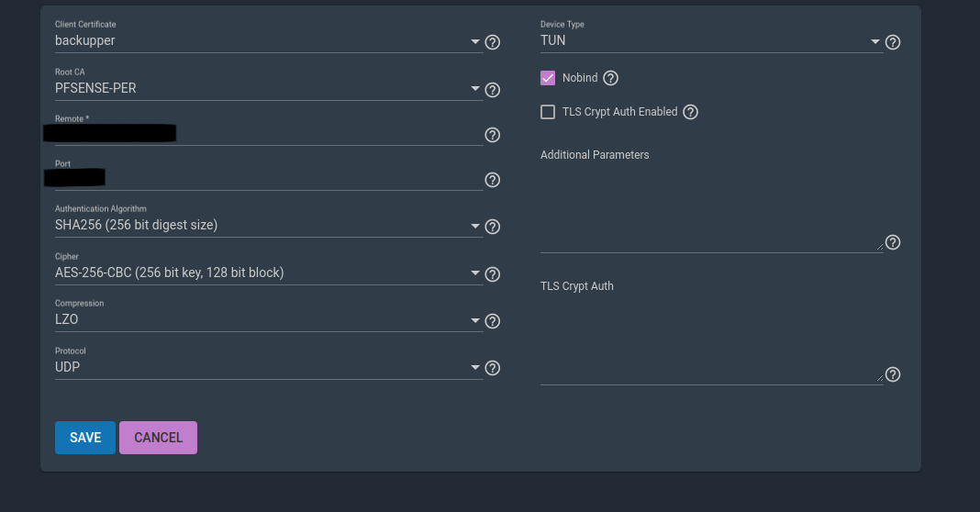The image size is (980, 512).
Task: Save the OpenVPN client settings
Action: click(85, 438)
